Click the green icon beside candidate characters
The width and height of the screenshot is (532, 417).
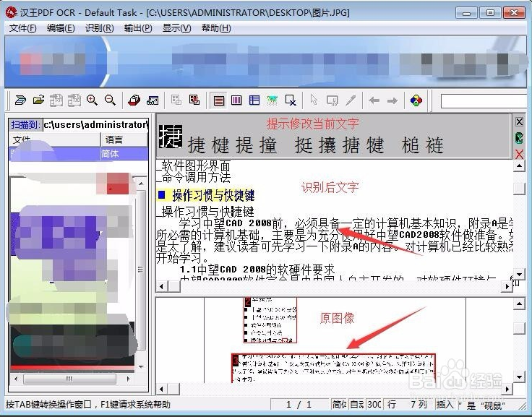[x=519, y=138]
